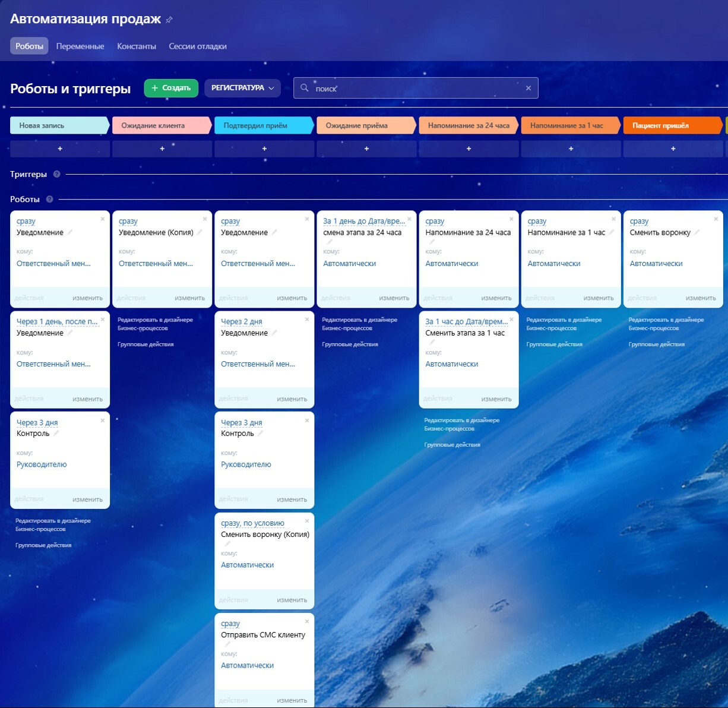Open Групповые действия under Напоминание за 24 часа
This screenshot has width=728, height=708.
(452, 444)
